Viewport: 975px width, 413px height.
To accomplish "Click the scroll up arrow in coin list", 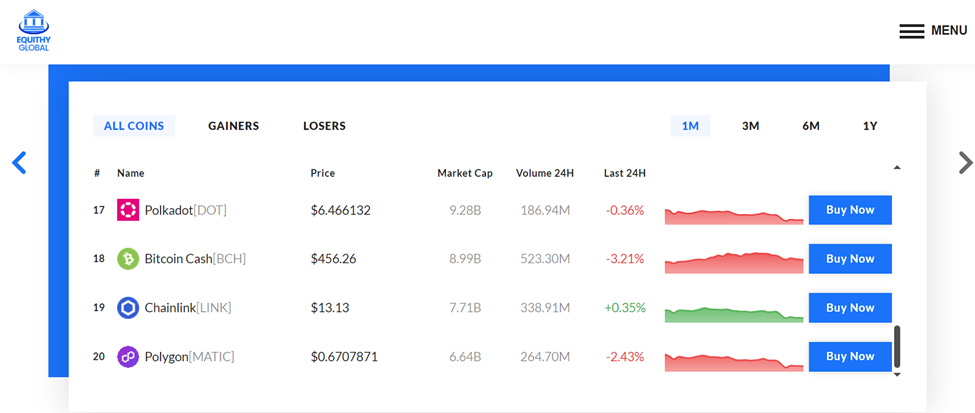I will pyautogui.click(x=897, y=167).
